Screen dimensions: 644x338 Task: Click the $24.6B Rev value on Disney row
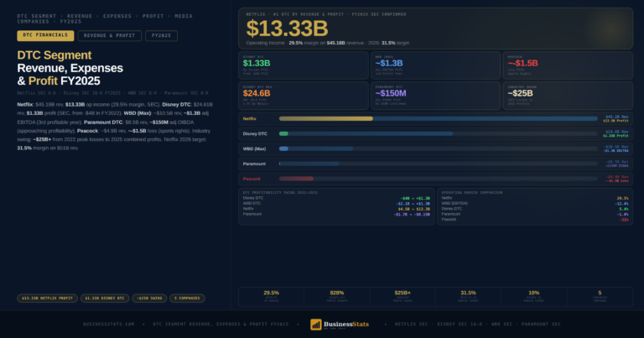click(617, 132)
